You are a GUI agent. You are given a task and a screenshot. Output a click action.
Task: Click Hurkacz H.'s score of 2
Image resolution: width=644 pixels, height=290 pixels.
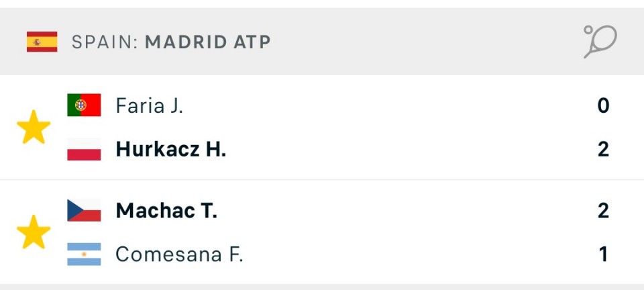click(x=603, y=149)
